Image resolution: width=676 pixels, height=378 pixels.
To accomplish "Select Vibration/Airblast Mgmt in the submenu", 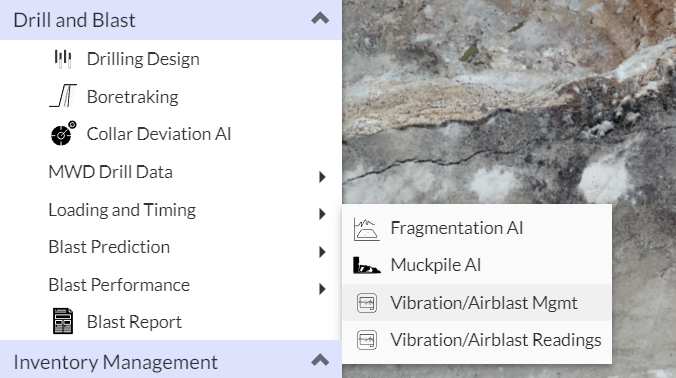I will (x=477, y=303).
